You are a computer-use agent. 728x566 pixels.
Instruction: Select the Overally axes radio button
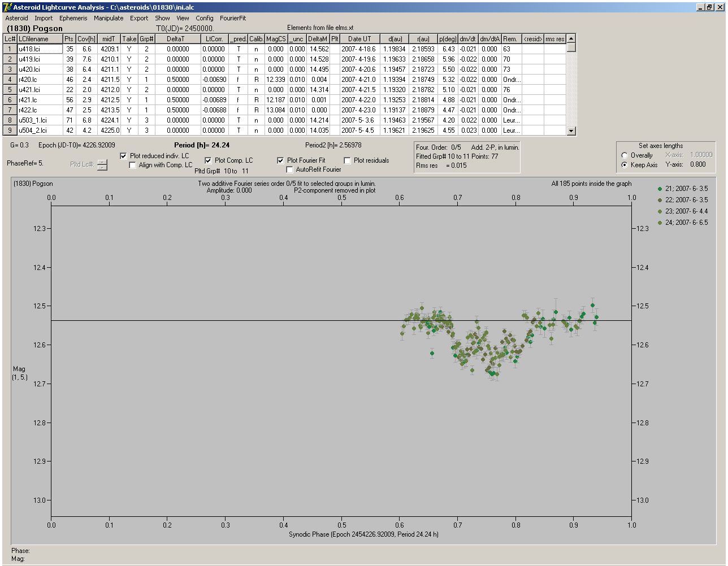coord(625,155)
